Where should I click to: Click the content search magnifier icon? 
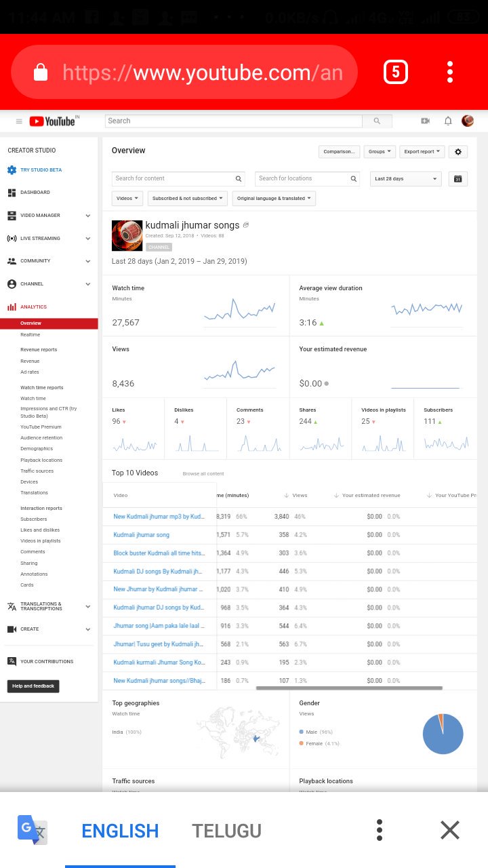[x=239, y=179]
